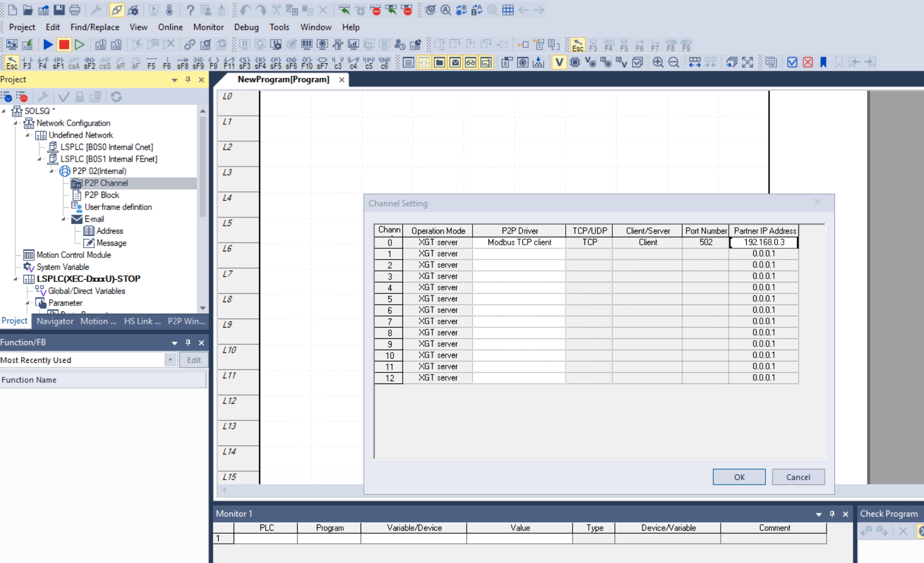Toggle the PLC connect (plug) icon

[x=118, y=10]
